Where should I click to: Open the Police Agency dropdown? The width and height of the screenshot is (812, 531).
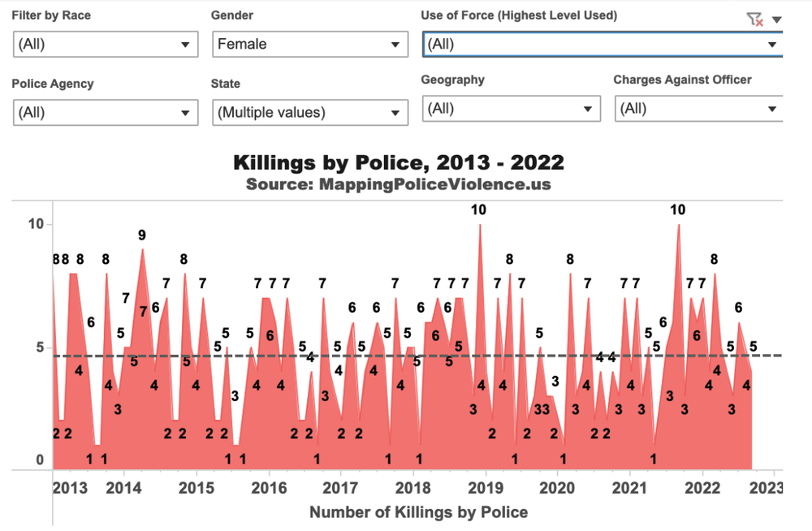pos(106,112)
